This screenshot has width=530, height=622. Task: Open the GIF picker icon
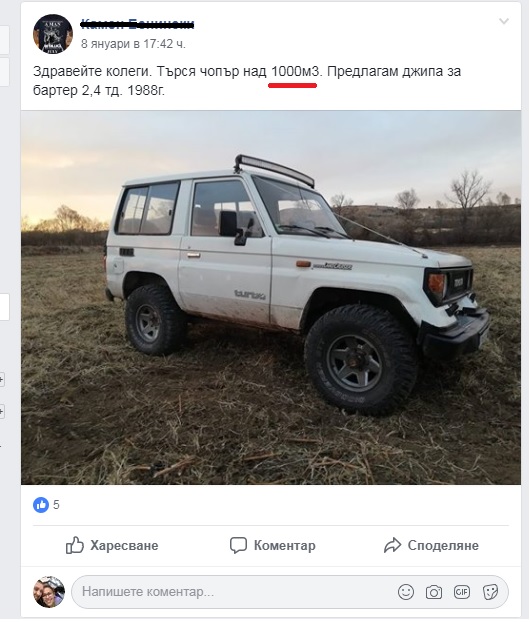click(462, 592)
